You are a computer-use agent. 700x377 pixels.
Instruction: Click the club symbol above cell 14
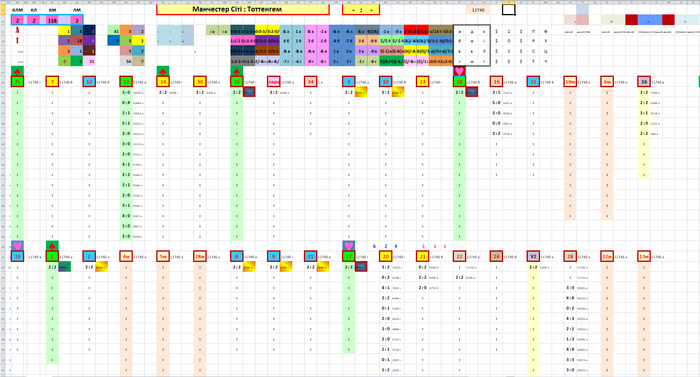163,71
